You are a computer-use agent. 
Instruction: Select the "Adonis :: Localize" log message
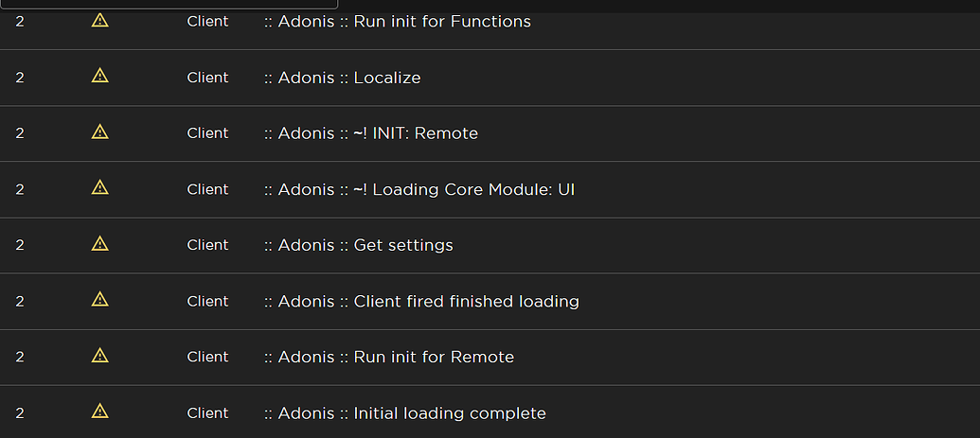coord(342,78)
